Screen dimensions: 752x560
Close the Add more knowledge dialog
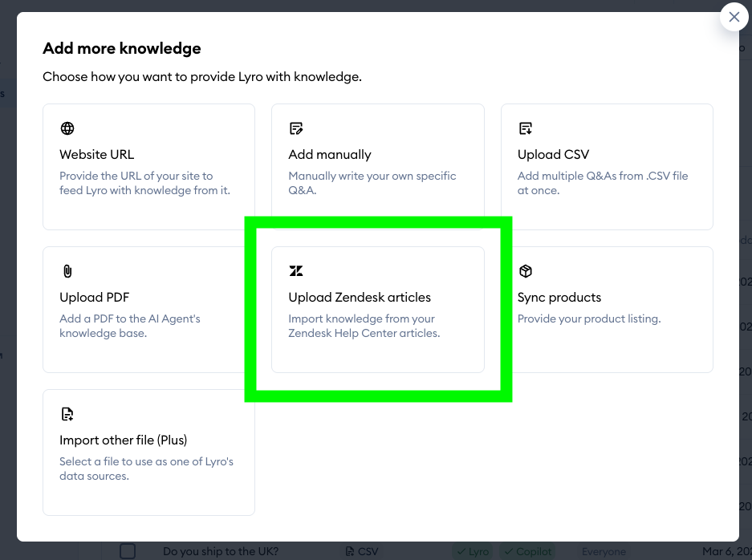[734, 17]
